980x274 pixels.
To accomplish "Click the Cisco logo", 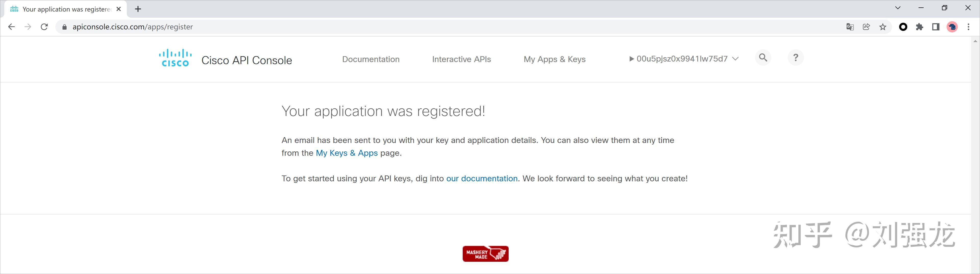I will pyautogui.click(x=175, y=58).
